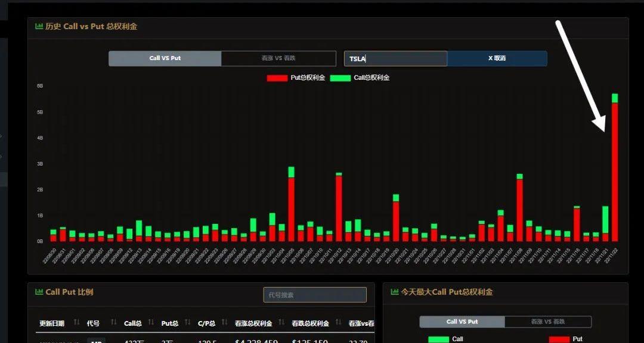Click the TSLA ticker input field
The height and width of the screenshot is (343, 644).
pyautogui.click(x=395, y=58)
